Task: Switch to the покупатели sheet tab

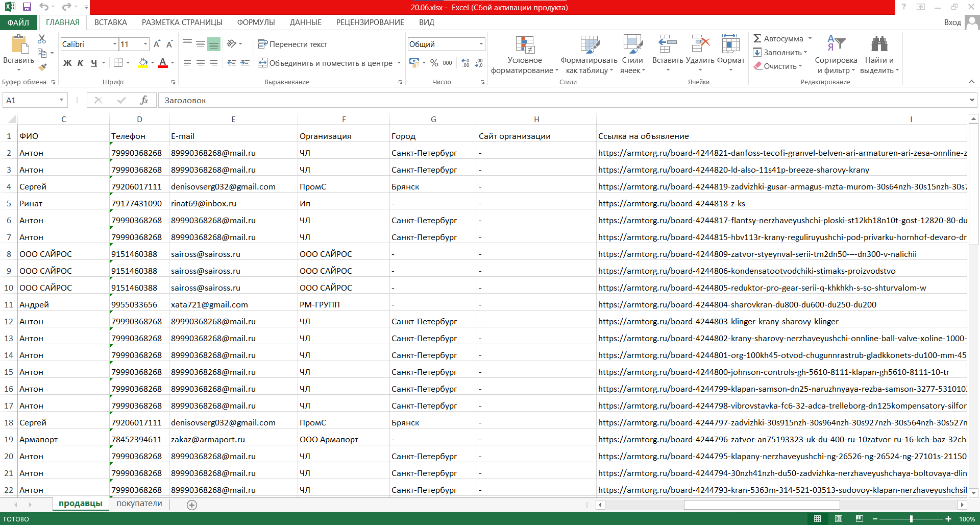Action: pos(139,504)
